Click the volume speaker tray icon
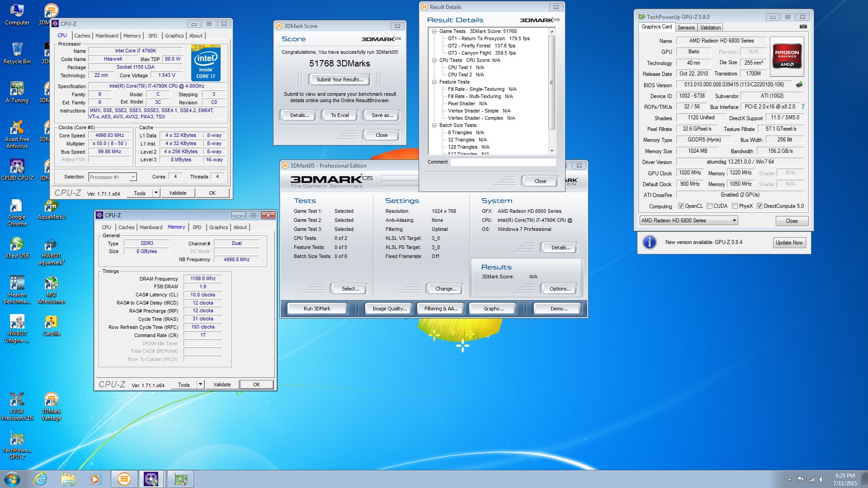The image size is (868, 488). [x=822, y=479]
